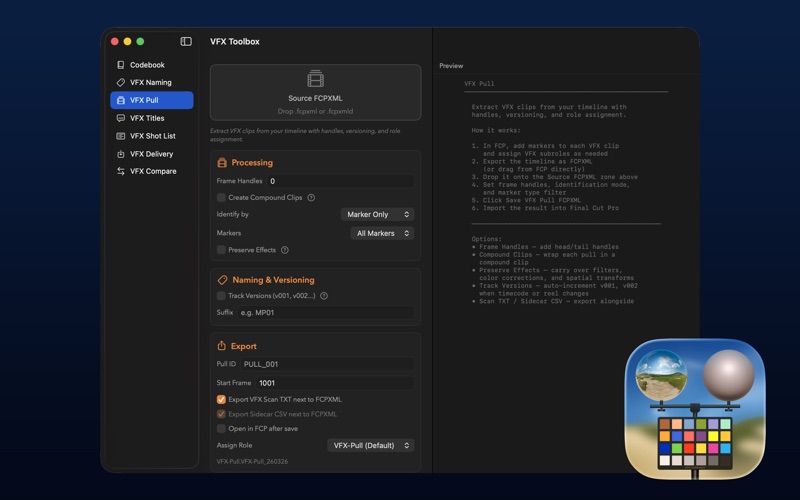Go to VFX Titles
The height and width of the screenshot is (500, 800).
tap(152, 118)
